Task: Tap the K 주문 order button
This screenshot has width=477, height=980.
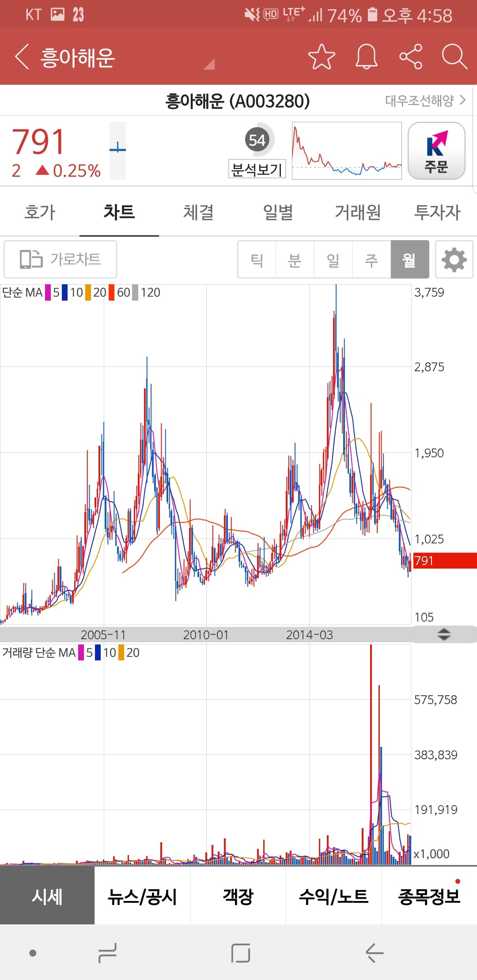Action: click(x=436, y=151)
